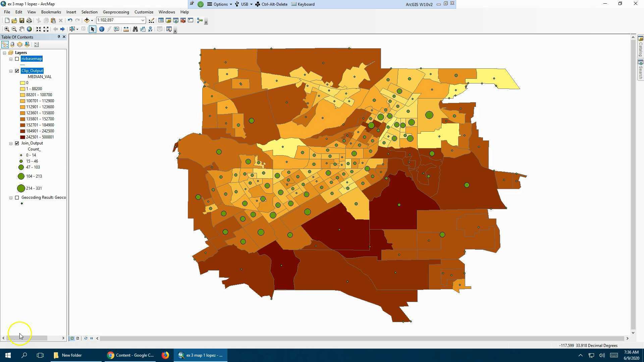The image size is (644, 362).
Task: Open the ArcToolbox window icon
Action: coord(183,20)
